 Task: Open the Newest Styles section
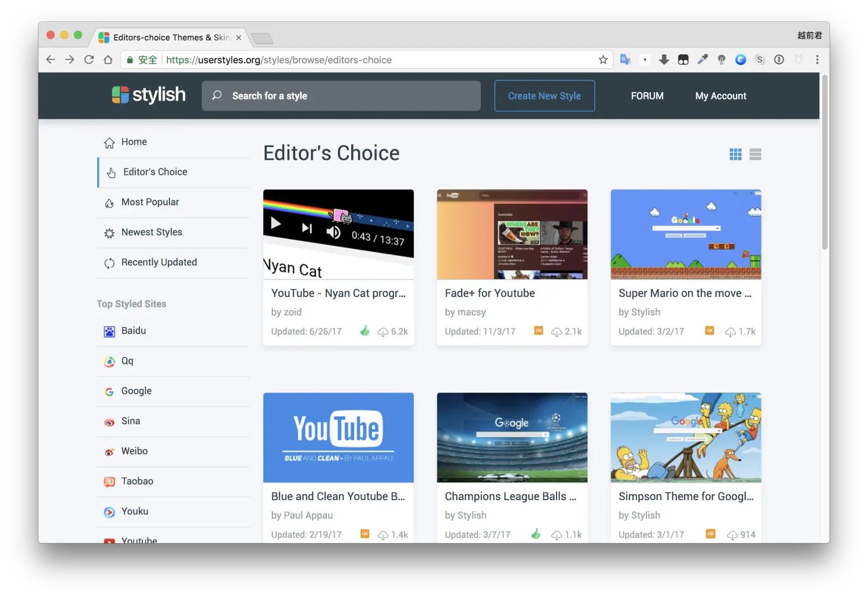coord(174,233)
